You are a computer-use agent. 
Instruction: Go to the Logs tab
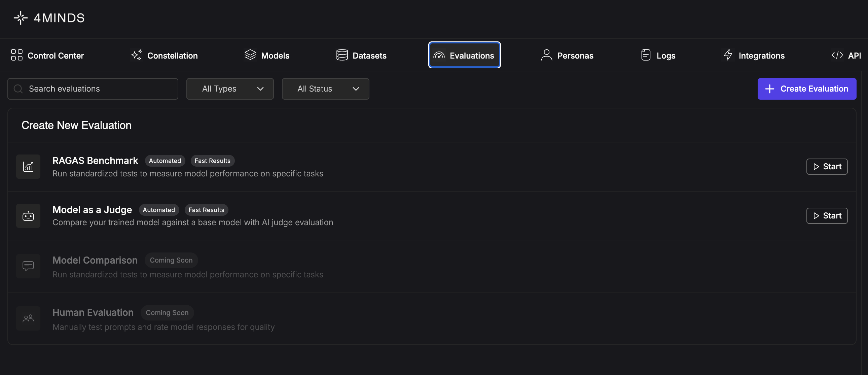click(x=658, y=55)
